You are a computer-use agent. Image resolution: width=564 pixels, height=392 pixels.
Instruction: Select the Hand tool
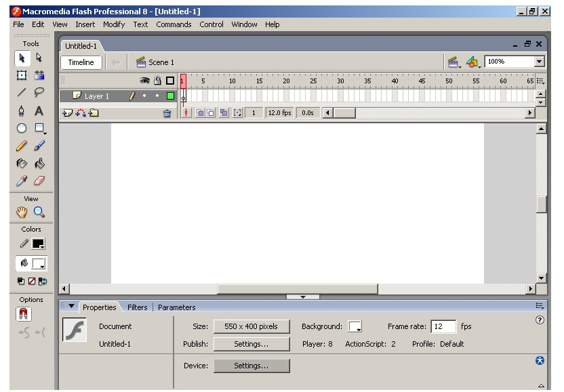[x=22, y=212]
